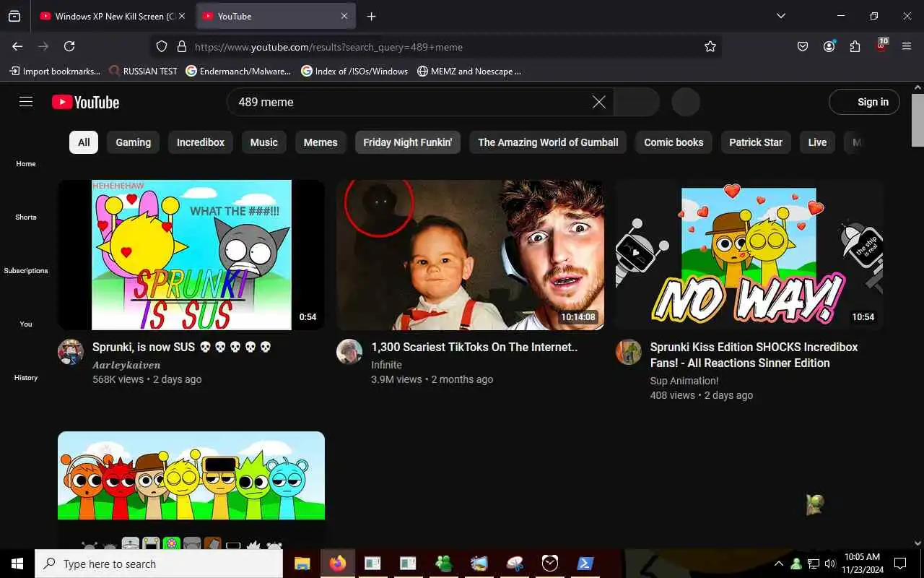Filter results by Incredibox chip
The height and width of the screenshot is (578, 924).
201,142
